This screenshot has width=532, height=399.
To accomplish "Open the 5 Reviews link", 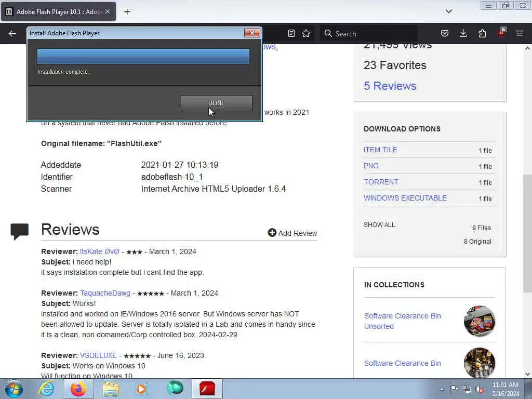I will click(x=390, y=86).
